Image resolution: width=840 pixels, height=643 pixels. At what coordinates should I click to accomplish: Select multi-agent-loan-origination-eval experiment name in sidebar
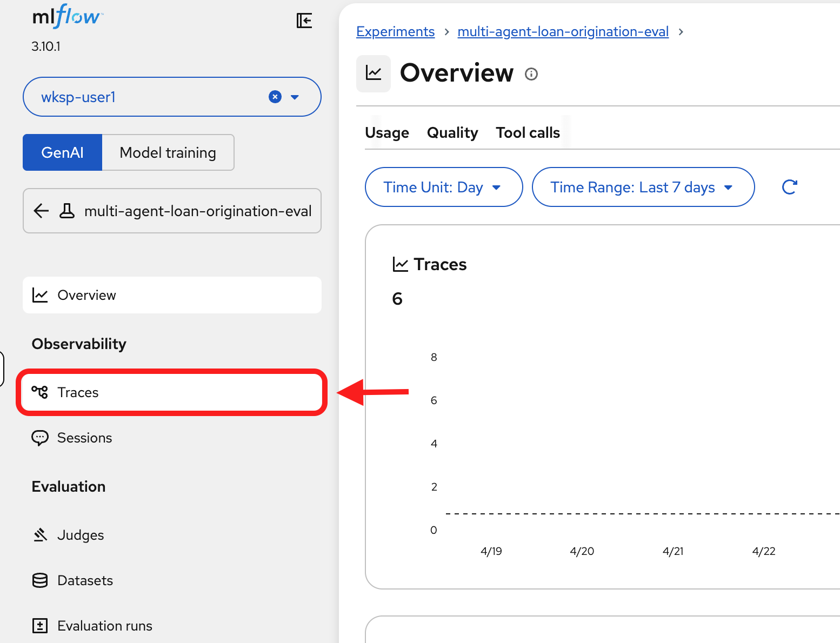coord(198,211)
